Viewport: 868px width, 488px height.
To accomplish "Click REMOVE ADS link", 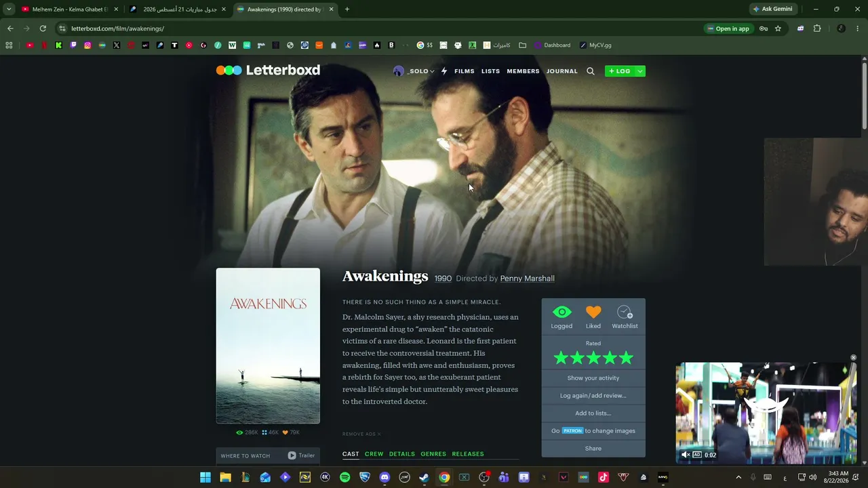I will coord(361,434).
